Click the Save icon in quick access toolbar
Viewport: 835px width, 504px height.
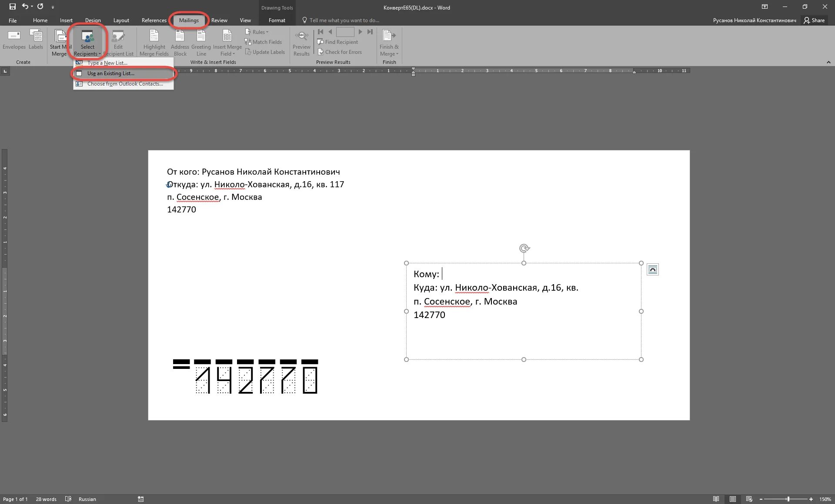pos(12,7)
